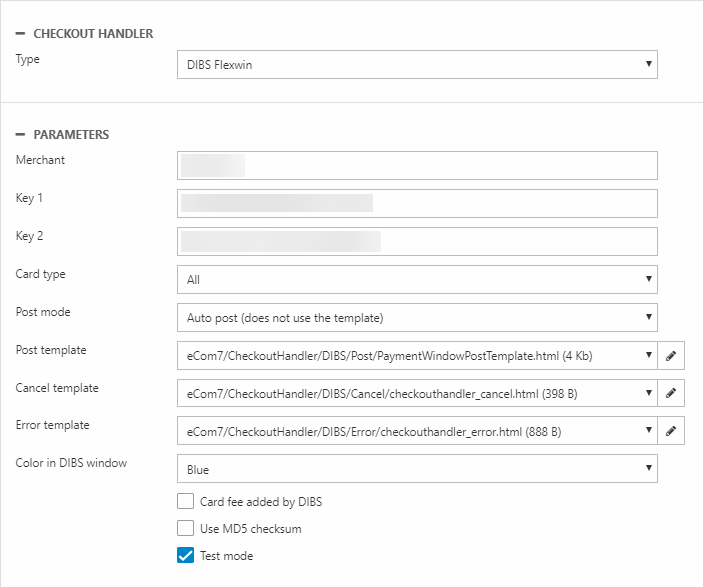The image size is (703, 587).
Task: Open the Cancel template file dropdown
Action: [x=416, y=394]
